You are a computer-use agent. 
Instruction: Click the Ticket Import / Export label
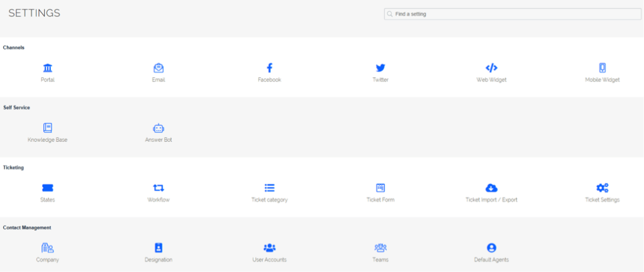coord(491,200)
